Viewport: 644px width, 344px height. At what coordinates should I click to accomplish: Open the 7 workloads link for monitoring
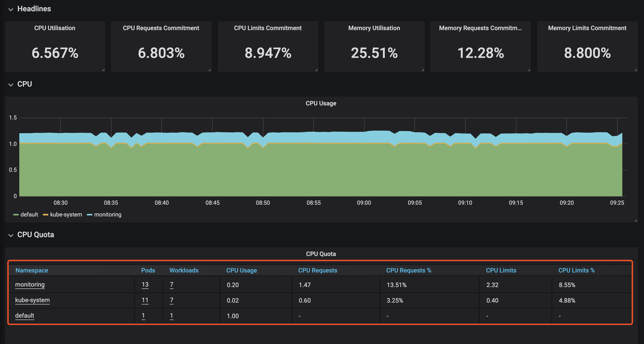point(171,285)
